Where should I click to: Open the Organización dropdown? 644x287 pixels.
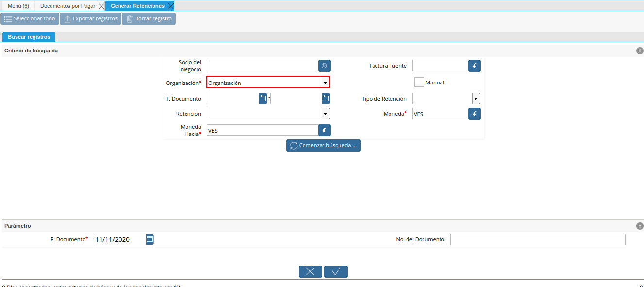pyautogui.click(x=325, y=82)
